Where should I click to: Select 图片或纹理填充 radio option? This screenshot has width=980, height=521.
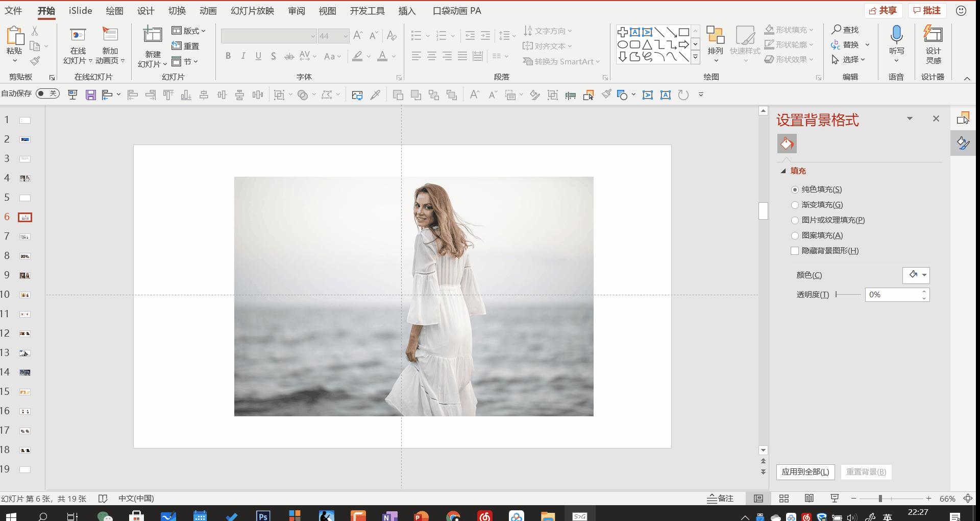tap(795, 220)
